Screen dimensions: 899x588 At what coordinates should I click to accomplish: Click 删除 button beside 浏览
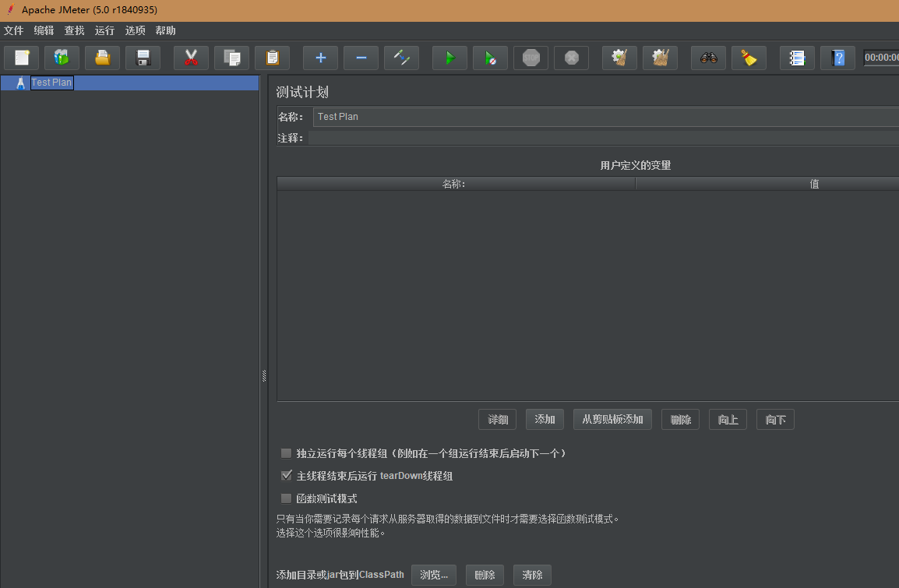[x=485, y=575]
